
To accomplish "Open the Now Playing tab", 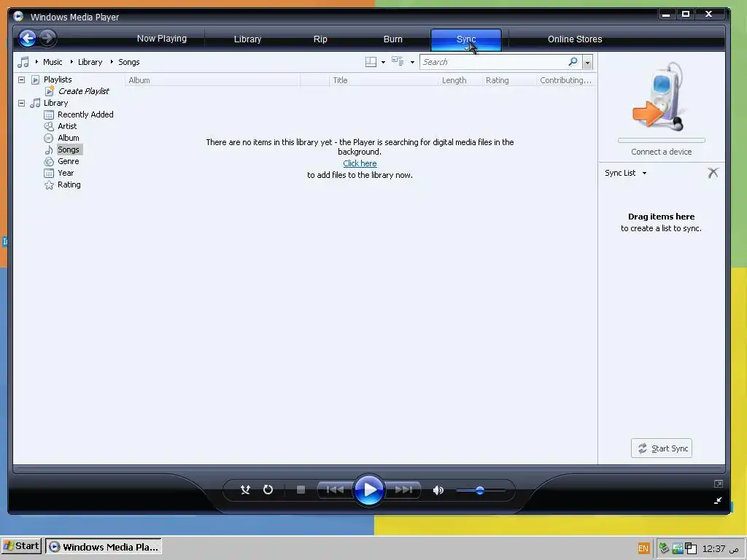I will click(161, 39).
